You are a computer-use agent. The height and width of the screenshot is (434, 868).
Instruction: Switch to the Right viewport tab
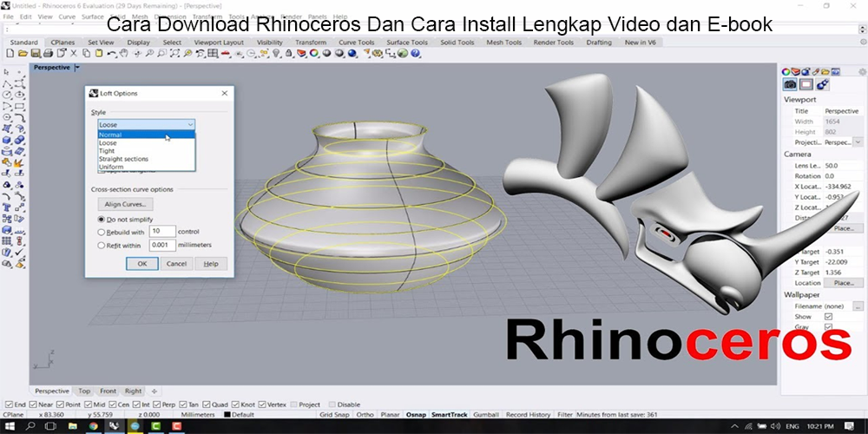(133, 391)
